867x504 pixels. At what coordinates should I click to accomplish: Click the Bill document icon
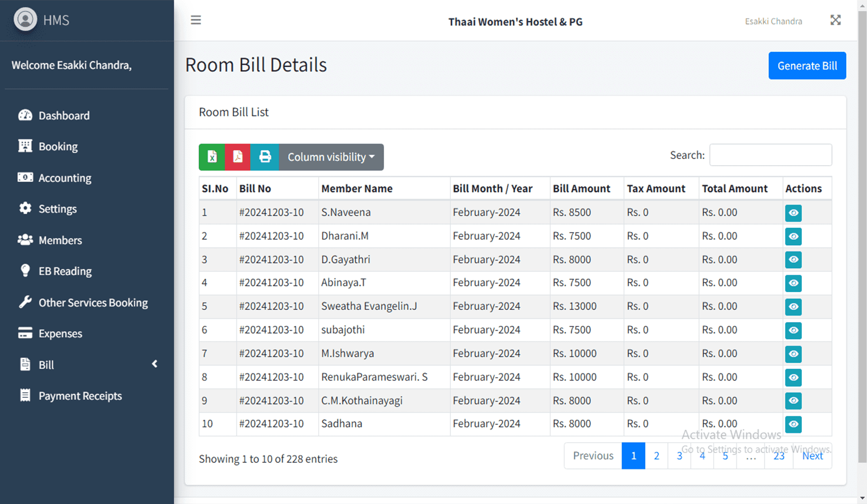25,364
